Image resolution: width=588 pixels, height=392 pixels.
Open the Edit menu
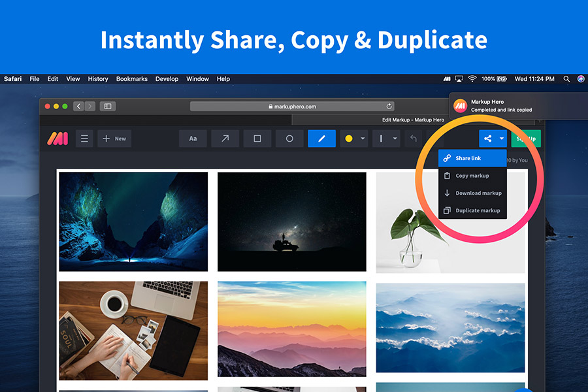pos(52,79)
